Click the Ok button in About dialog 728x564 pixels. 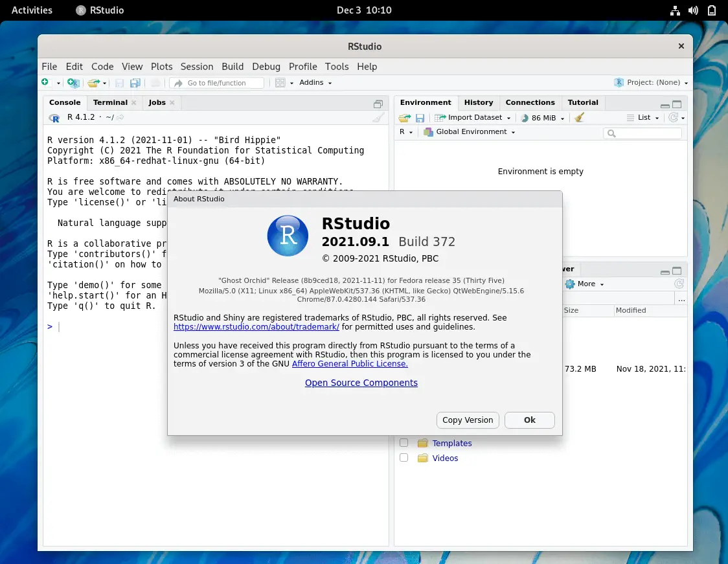[x=529, y=420]
